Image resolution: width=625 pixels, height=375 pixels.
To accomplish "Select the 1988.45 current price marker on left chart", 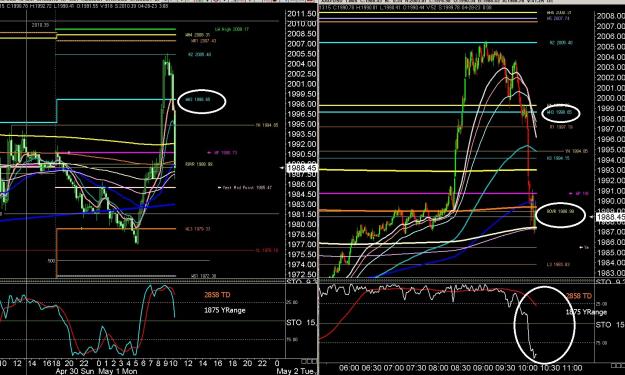I will 302,168.
